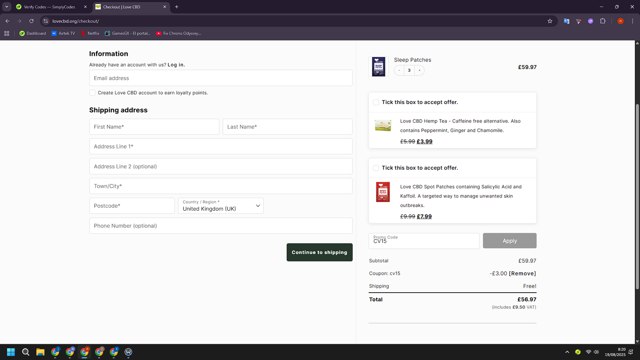Focus the Address Line 1 field
Viewport: 640px width, 360px height.
tap(221, 146)
